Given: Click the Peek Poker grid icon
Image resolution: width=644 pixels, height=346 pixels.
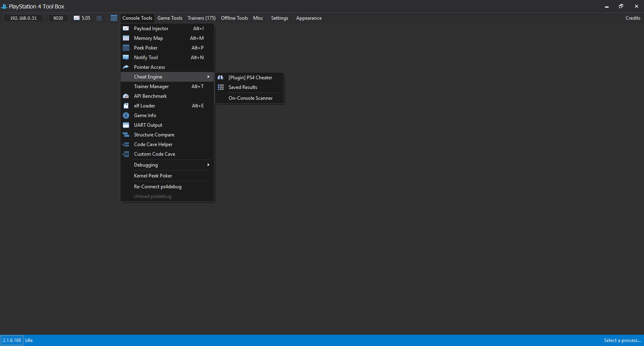Looking at the screenshot, I should click(126, 48).
